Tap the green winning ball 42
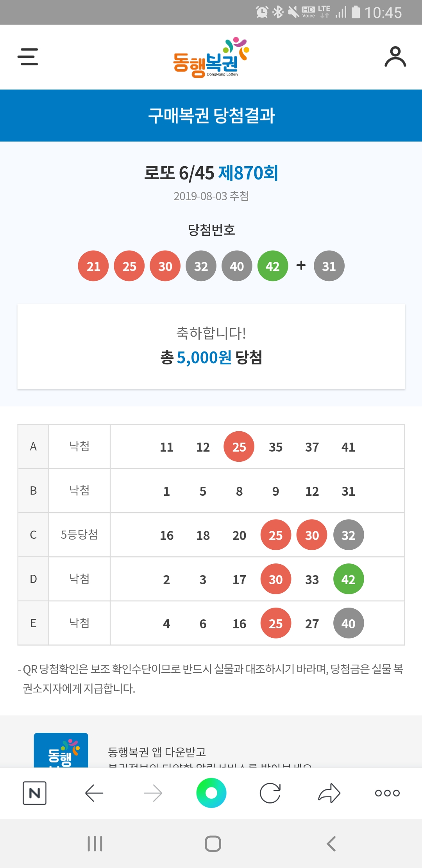Viewport: 422px width, 868px height. click(x=273, y=266)
